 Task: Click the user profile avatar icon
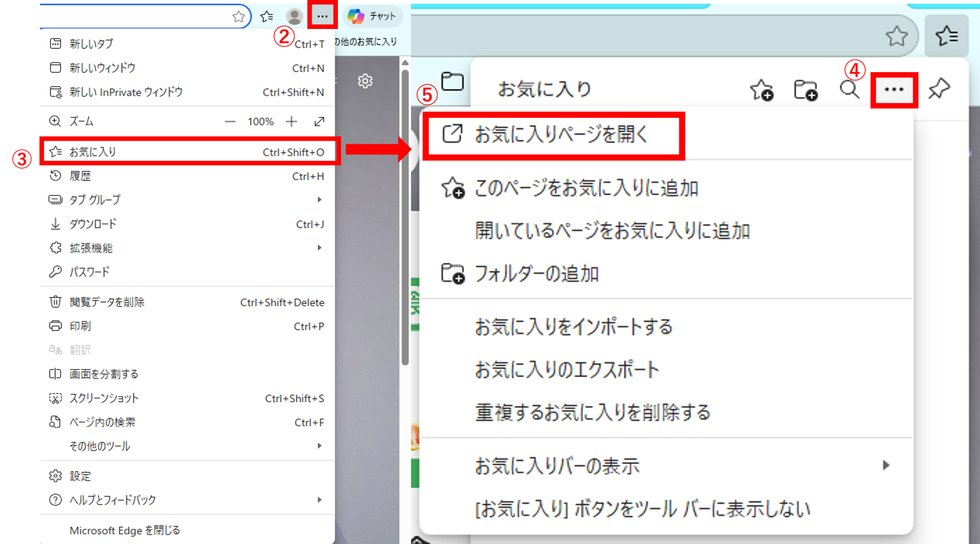[294, 16]
